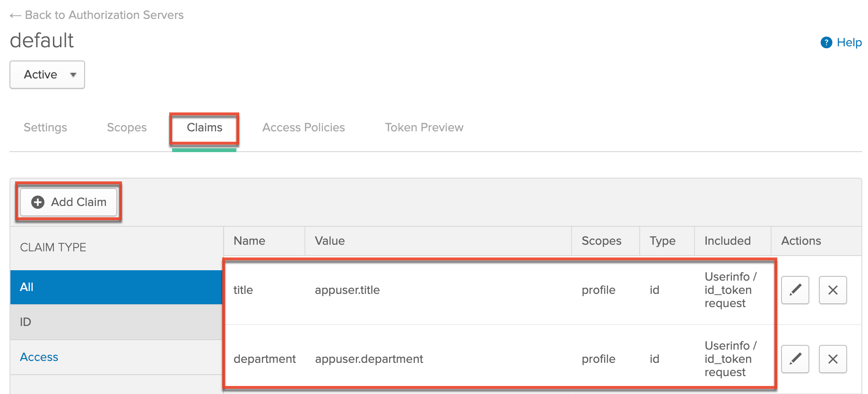Open the Token Preview tab

(424, 128)
